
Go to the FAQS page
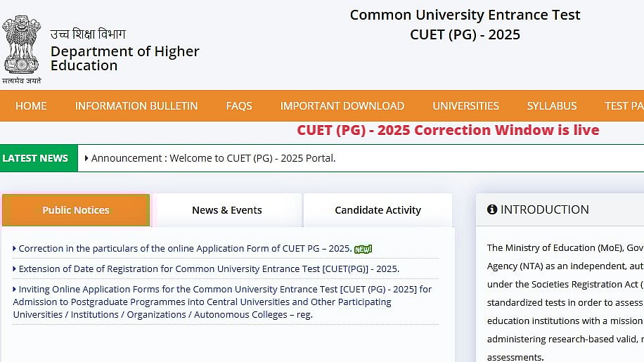click(239, 106)
